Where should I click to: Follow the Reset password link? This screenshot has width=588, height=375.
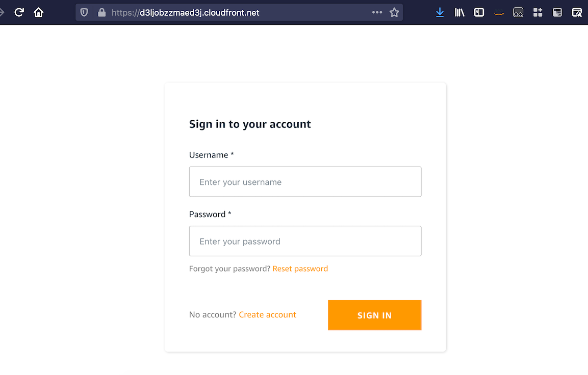tap(300, 269)
